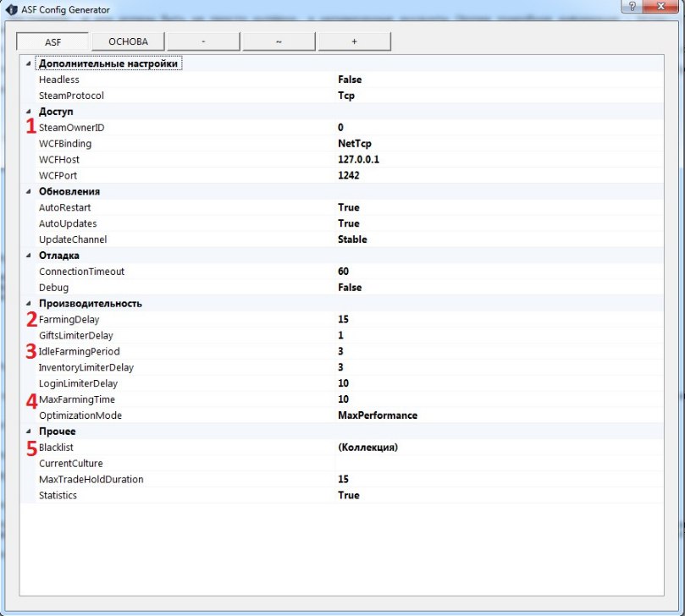The image size is (685, 616).
Task: Select the SteamProtocol value Tcp
Action: (346, 96)
